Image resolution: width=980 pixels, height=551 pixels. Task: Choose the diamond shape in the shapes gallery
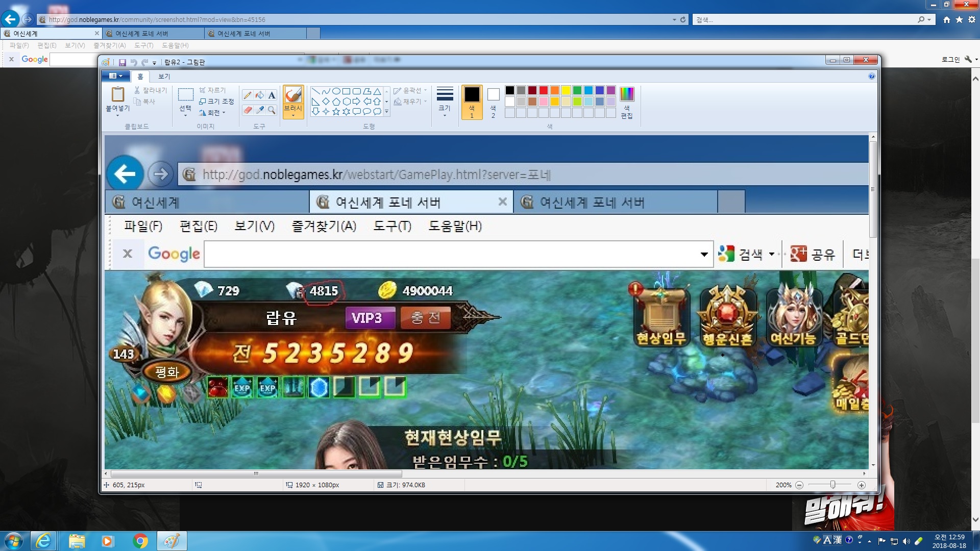(x=326, y=102)
